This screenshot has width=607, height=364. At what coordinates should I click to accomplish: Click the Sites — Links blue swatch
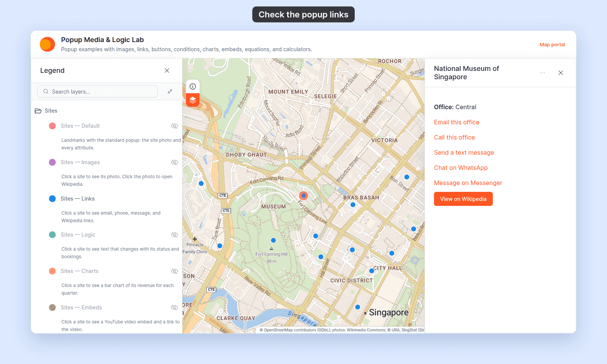pos(52,199)
